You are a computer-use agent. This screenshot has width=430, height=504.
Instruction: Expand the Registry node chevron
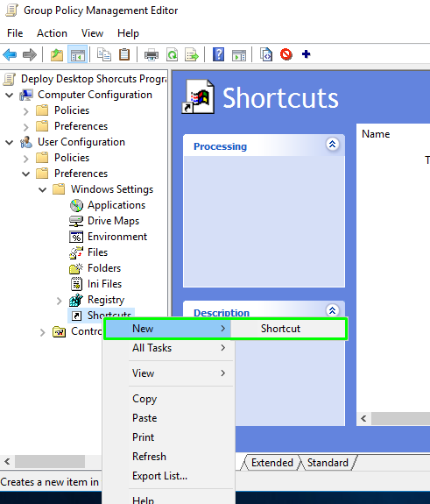(59, 301)
